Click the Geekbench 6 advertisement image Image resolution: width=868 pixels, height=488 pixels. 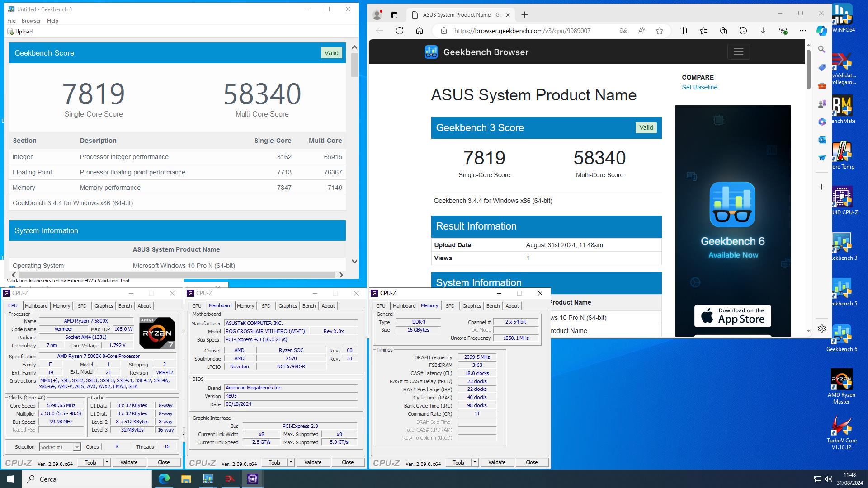click(x=732, y=221)
